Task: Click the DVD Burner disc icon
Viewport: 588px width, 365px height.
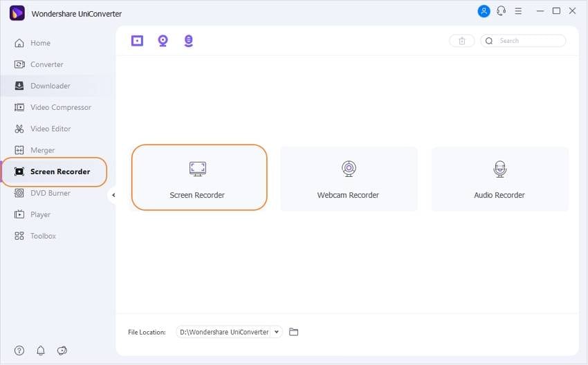Action: point(19,193)
